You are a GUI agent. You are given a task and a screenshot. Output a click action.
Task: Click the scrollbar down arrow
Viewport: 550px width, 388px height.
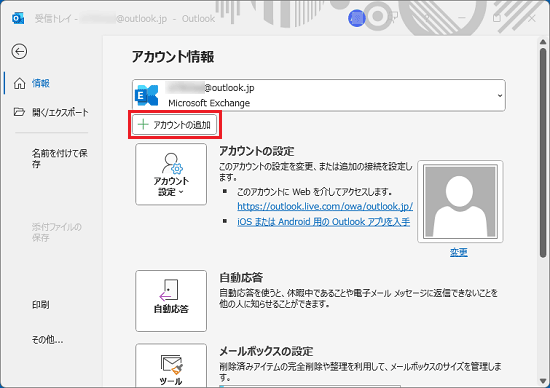click(543, 381)
